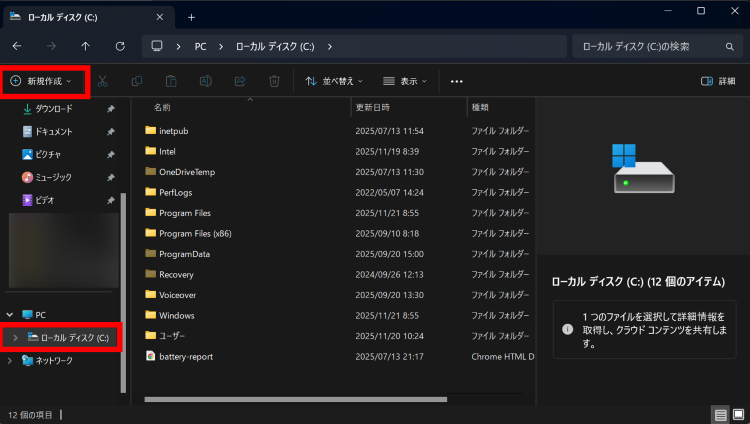The height and width of the screenshot is (424, 750).
Task: Expand the ネットワーク tree node
Action: [x=10, y=360]
